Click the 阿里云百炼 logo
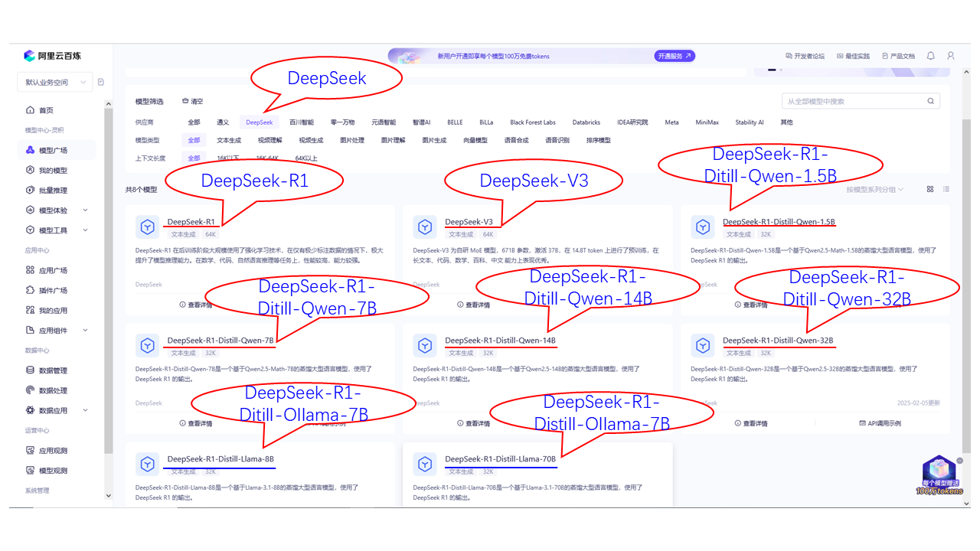This screenshot has width=980, height=551. point(52,56)
